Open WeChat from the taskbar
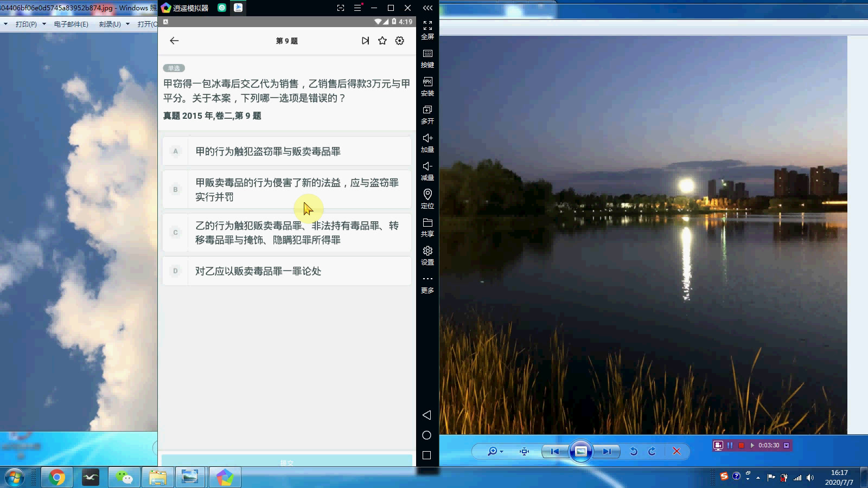This screenshot has width=868, height=488. click(124, 477)
